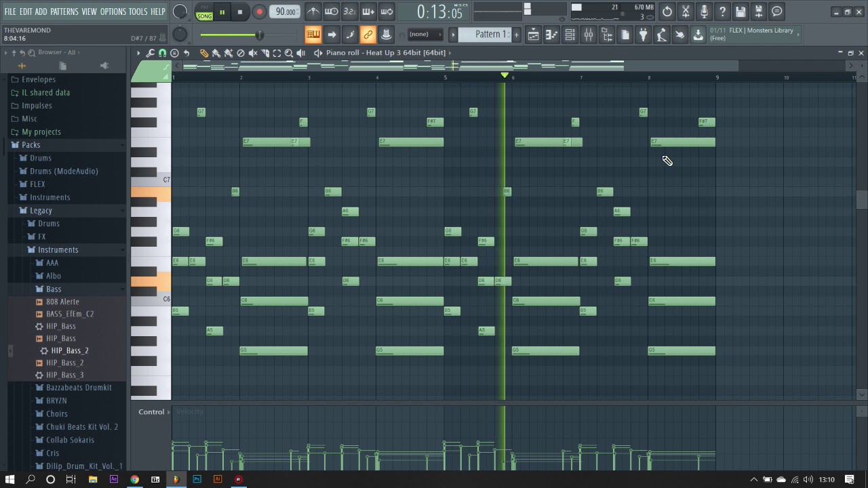Select the Slice tool in piano roll toolbar
The image size is (868, 488).
[265, 53]
